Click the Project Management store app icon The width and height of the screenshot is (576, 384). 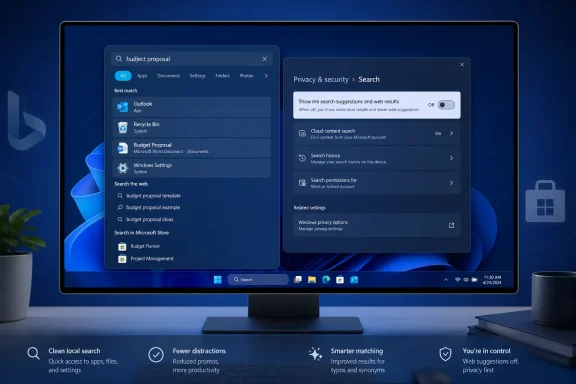pos(122,259)
